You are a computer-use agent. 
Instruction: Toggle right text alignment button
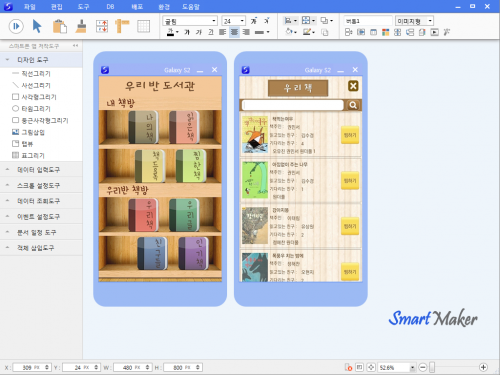246,32
